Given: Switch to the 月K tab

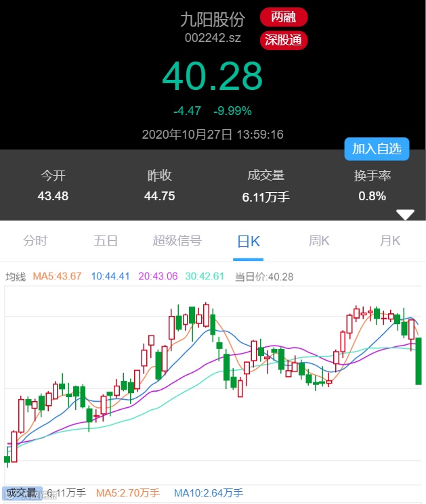Looking at the screenshot, I should 390,241.
